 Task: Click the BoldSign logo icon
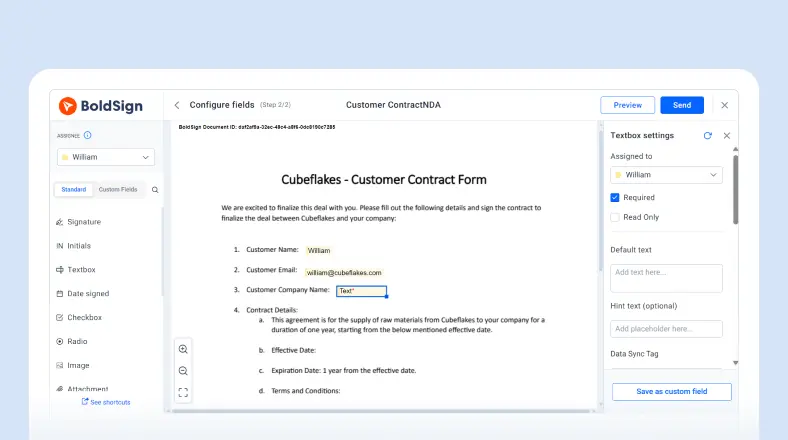click(x=67, y=106)
